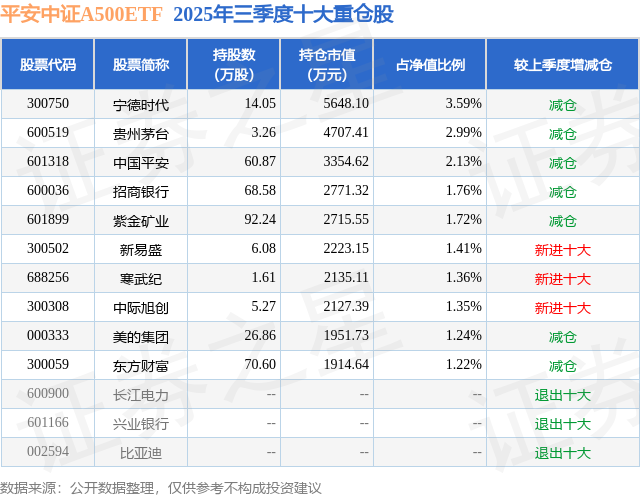The height and width of the screenshot is (497, 640).
Task: Click stock code 000333
Action: click(x=48, y=335)
